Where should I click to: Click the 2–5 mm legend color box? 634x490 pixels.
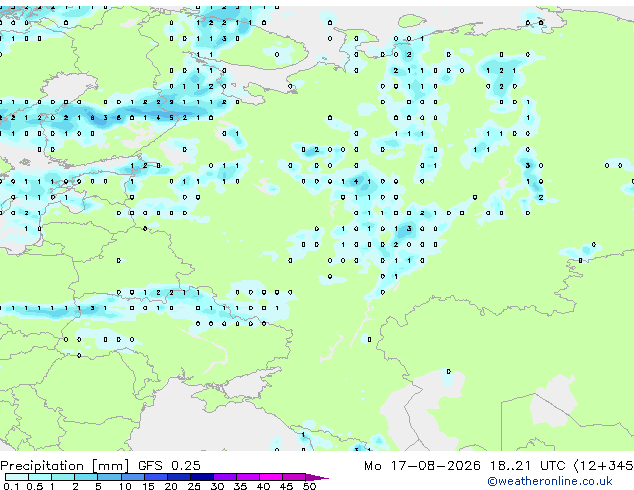click(86, 477)
